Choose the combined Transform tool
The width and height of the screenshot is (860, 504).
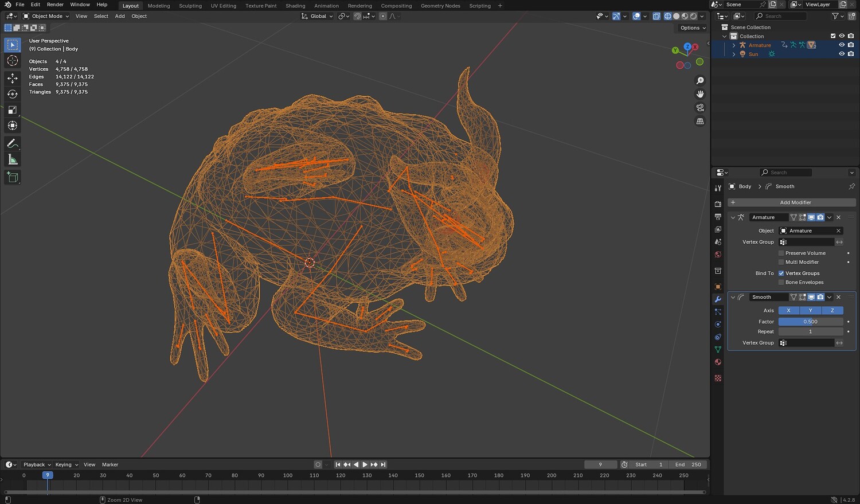13,126
